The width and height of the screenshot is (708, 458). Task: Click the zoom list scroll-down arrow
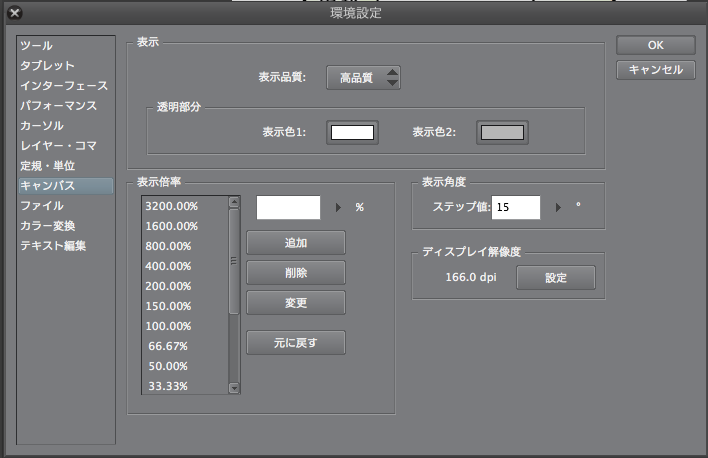(234, 388)
